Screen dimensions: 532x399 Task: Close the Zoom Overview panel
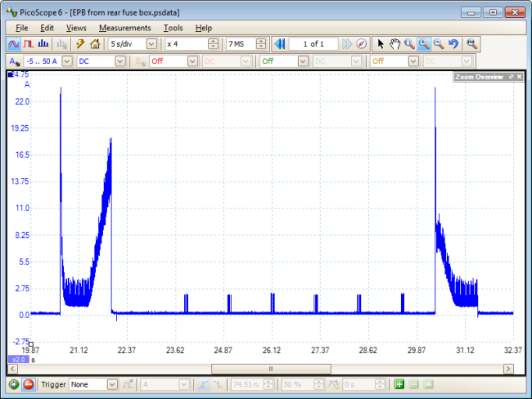[519, 76]
